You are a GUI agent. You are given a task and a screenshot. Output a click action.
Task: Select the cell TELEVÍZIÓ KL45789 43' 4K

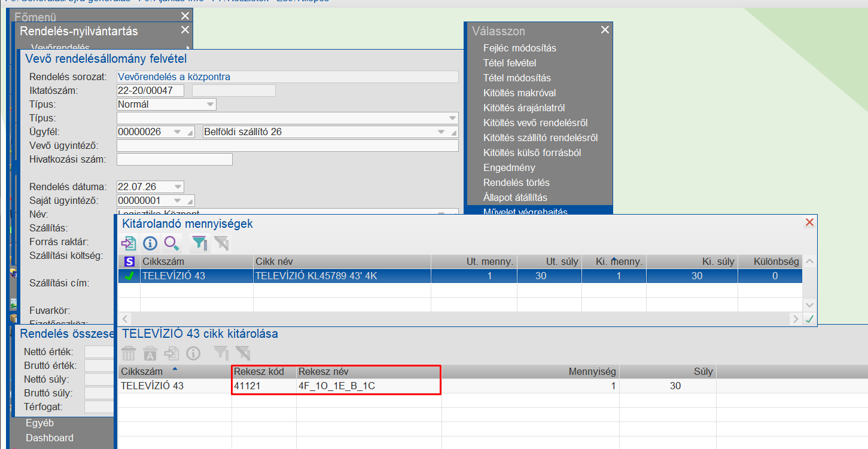click(x=342, y=276)
